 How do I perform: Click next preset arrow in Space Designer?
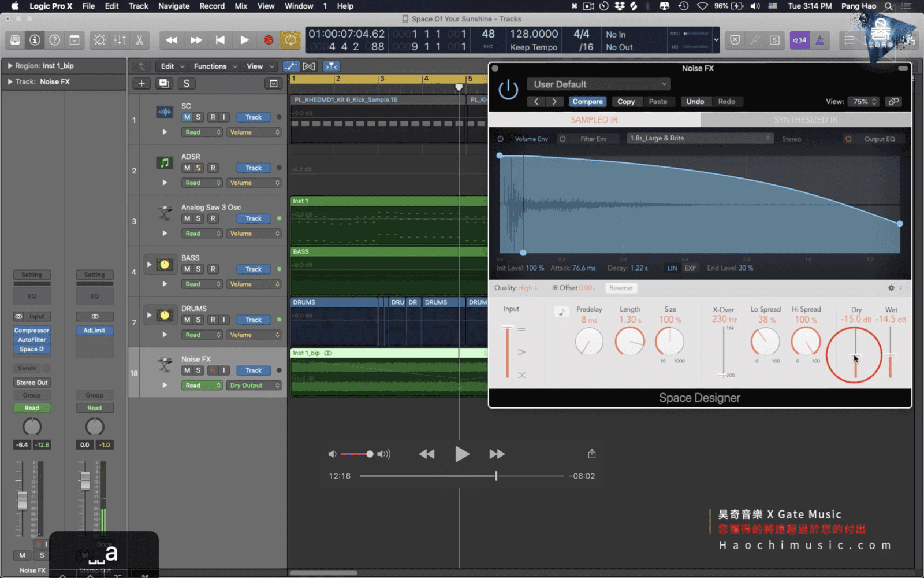tap(554, 101)
